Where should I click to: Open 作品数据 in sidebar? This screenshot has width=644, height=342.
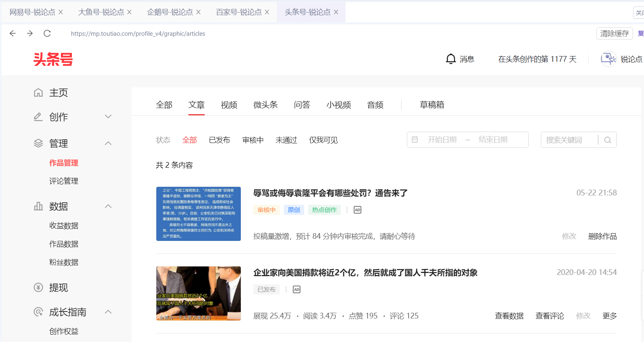point(64,244)
